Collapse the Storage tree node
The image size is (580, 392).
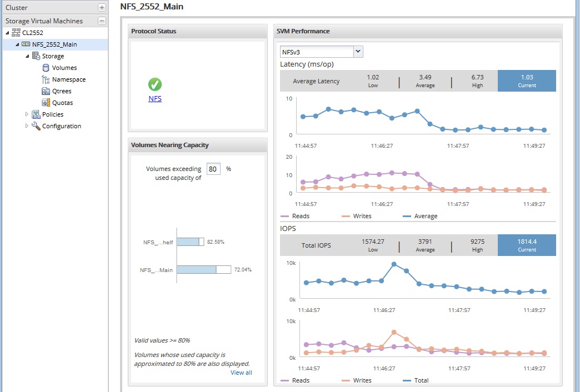click(26, 56)
